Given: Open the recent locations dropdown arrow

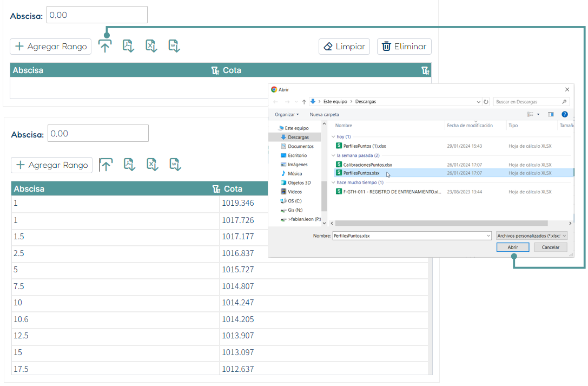Looking at the screenshot, I should [x=296, y=102].
